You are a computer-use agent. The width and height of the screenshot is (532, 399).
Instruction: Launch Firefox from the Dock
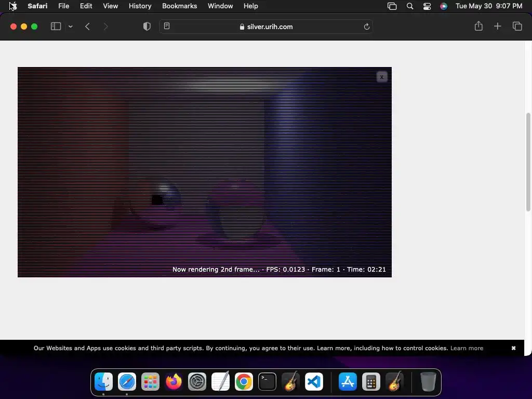coord(174,382)
